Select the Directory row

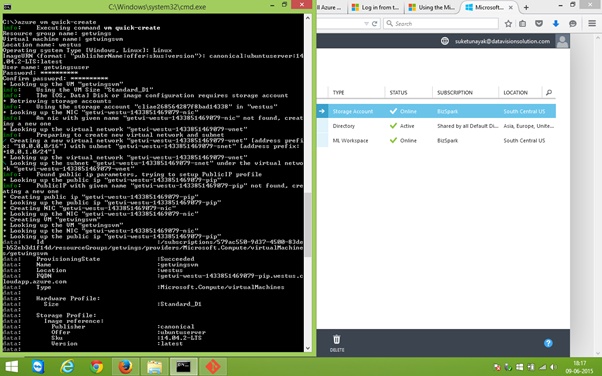tap(436, 126)
